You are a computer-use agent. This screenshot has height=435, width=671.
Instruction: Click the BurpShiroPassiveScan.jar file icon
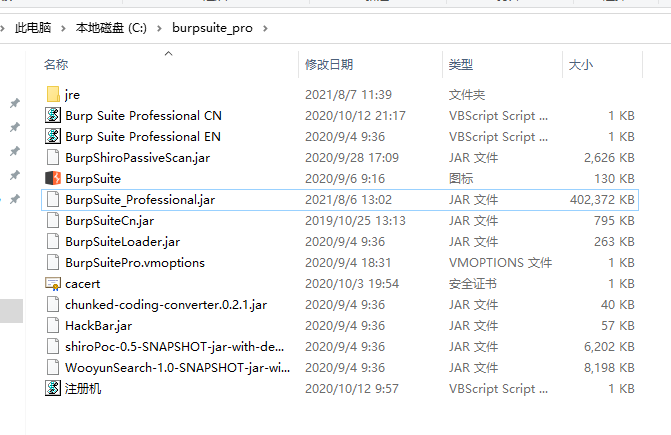pyautogui.click(x=53, y=157)
